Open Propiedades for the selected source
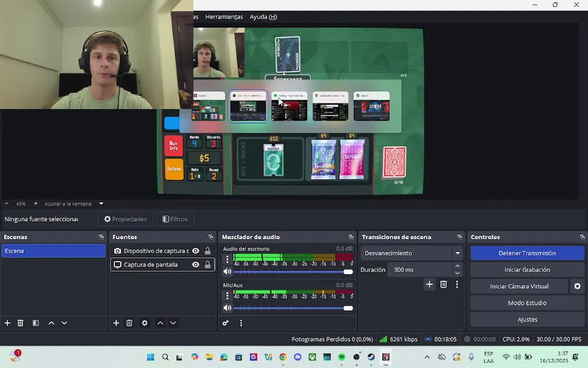Image resolution: width=588 pixels, height=368 pixels. pyautogui.click(x=125, y=219)
